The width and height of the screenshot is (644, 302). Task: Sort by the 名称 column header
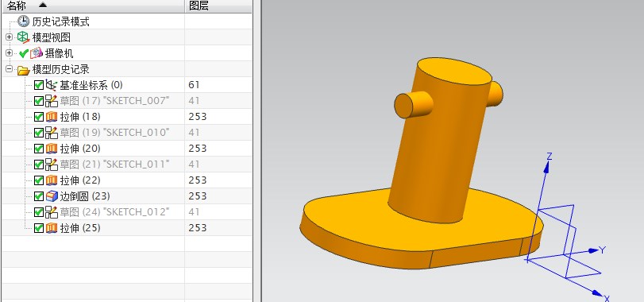tap(93, 6)
